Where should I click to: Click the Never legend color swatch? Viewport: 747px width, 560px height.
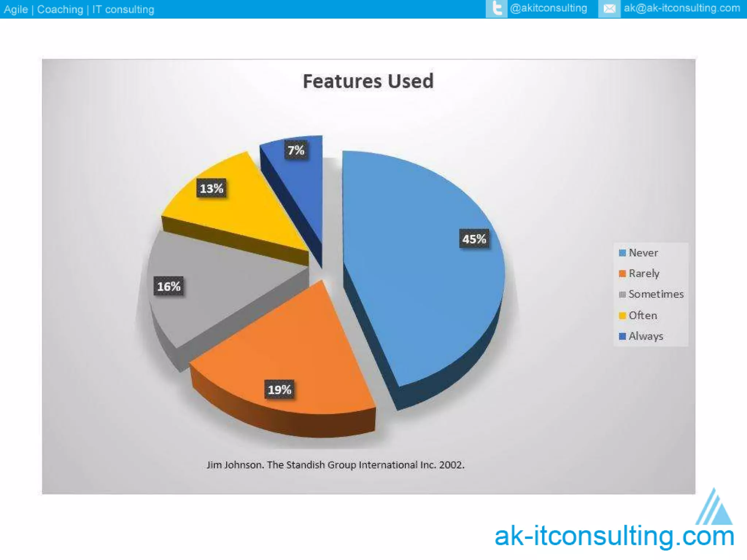tap(622, 253)
